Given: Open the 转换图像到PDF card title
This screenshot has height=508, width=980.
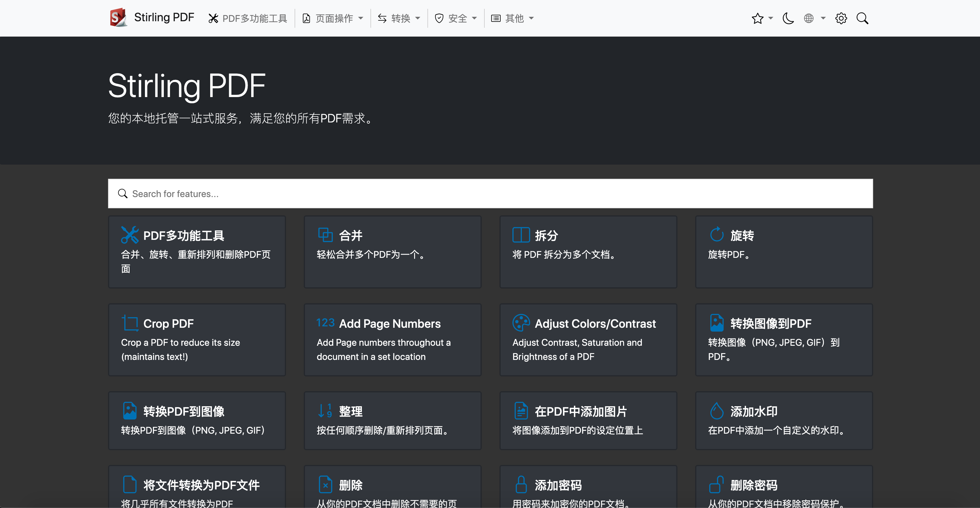Looking at the screenshot, I should pyautogui.click(x=771, y=323).
